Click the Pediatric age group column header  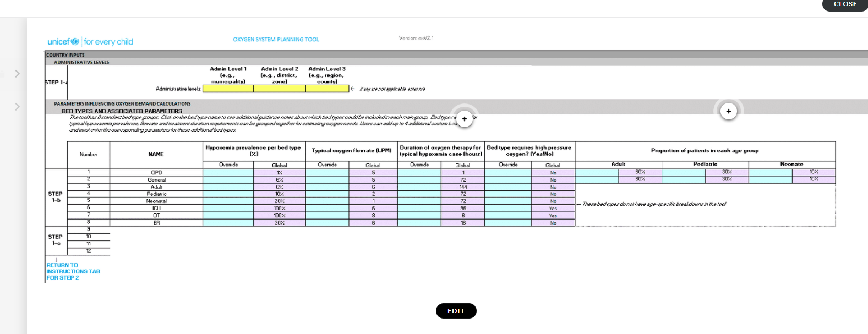(705, 164)
